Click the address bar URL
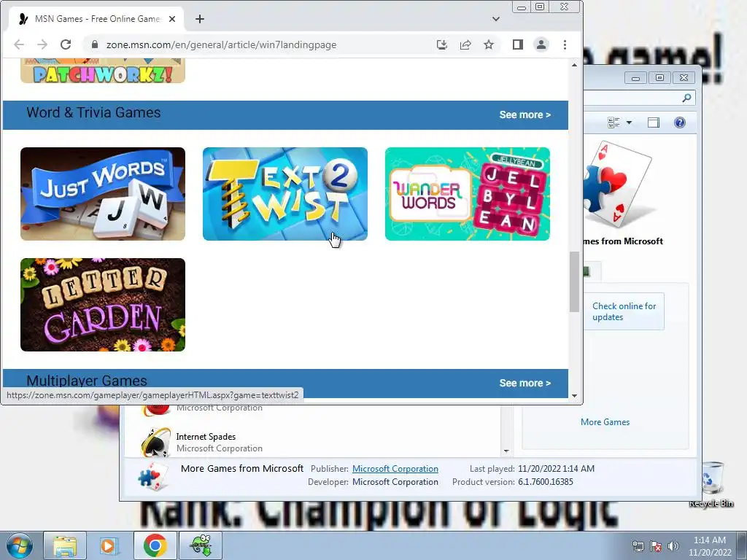747x560 pixels. coord(222,44)
